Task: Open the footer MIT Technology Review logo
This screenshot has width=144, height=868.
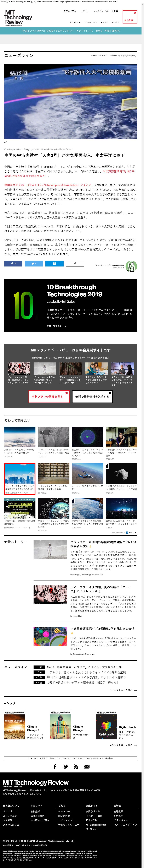Action: [x=35, y=783]
